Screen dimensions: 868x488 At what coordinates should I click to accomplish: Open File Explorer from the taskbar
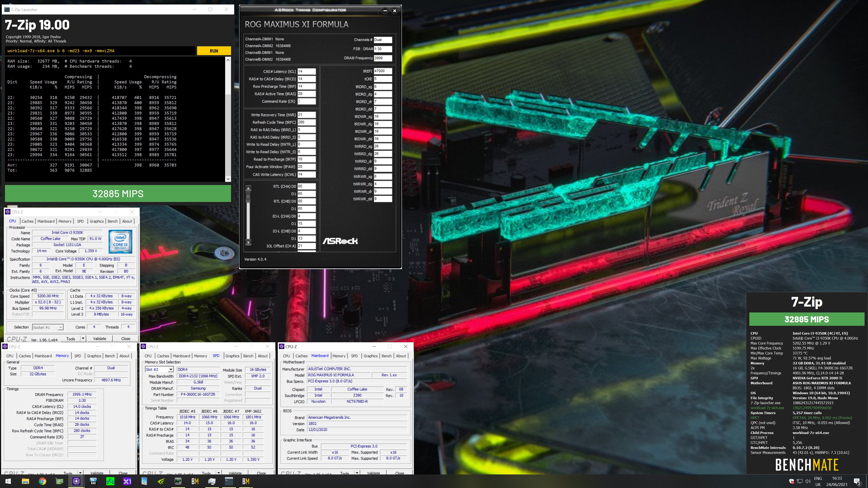[x=25, y=481]
